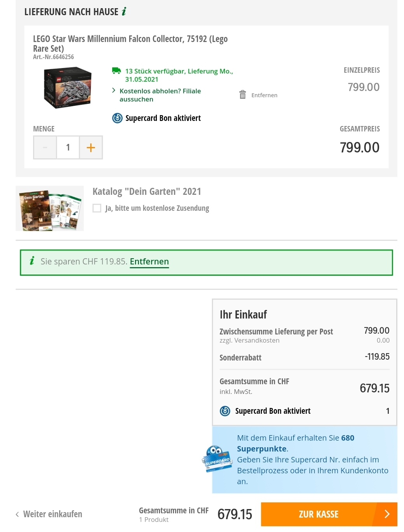This screenshot has width=404, height=532.
Task: Click the green delivery truck icon
Action: 116,71
